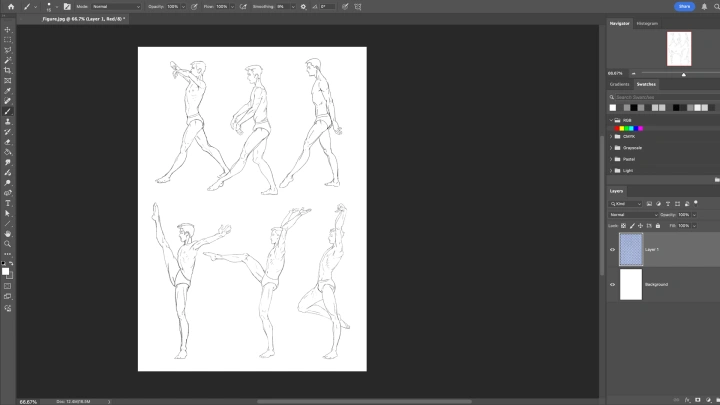Toggle symmetry paint options icon
720x405 pixels.
[358, 6]
